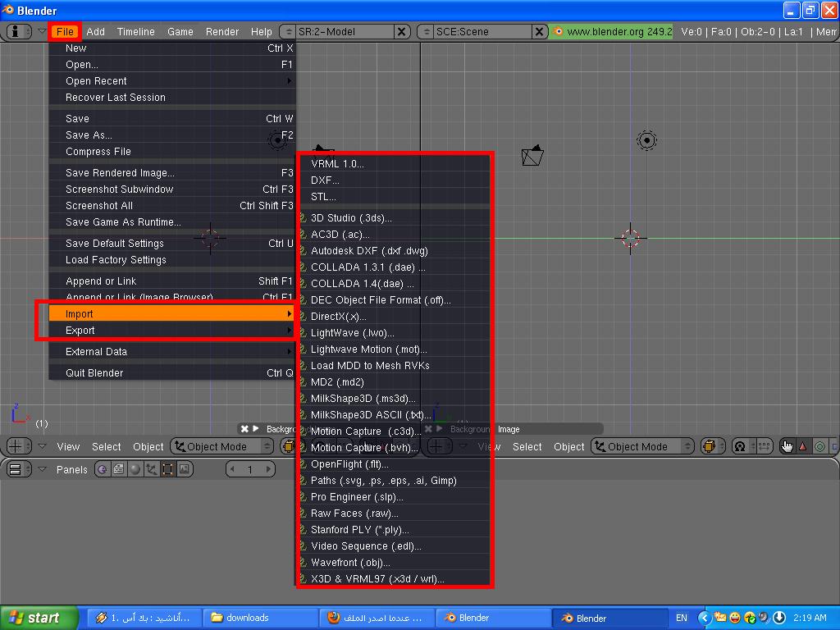Import COLLADA 1.4(.dae) file

(x=395, y=283)
